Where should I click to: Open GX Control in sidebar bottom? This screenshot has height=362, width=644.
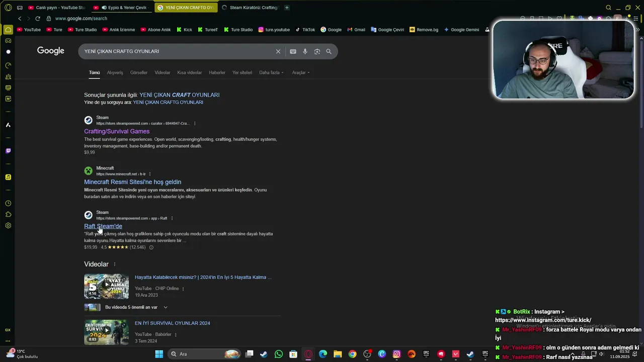click(x=8, y=330)
